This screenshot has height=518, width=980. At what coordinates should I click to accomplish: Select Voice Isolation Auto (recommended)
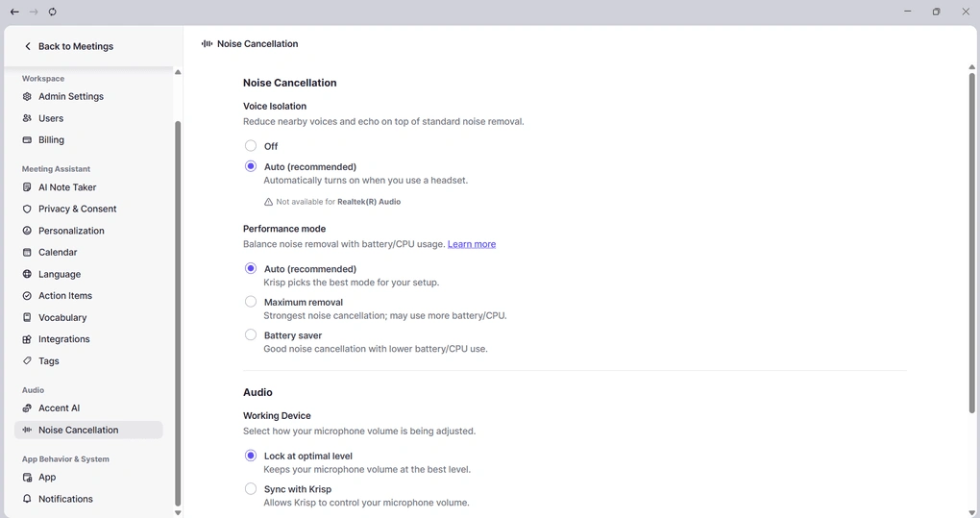coord(251,166)
